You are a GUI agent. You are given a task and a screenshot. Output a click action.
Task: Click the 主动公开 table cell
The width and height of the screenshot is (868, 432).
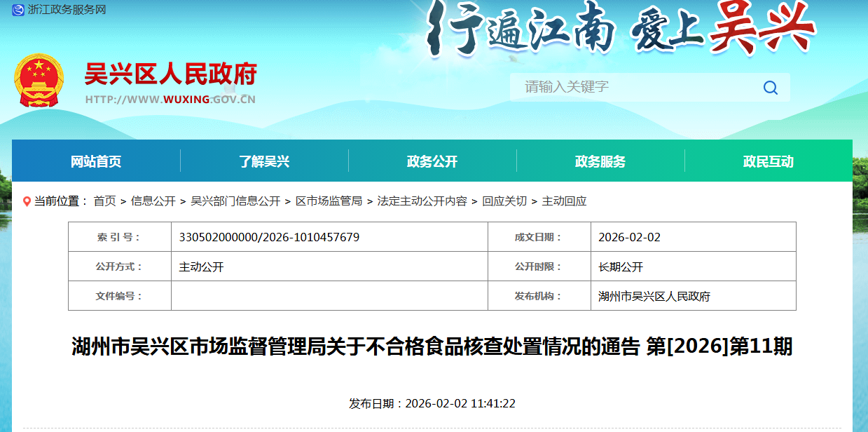click(329, 266)
